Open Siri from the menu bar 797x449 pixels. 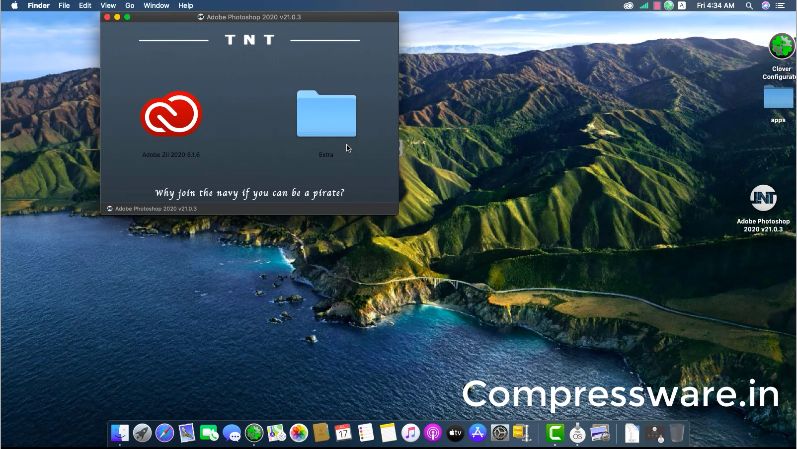click(765, 6)
